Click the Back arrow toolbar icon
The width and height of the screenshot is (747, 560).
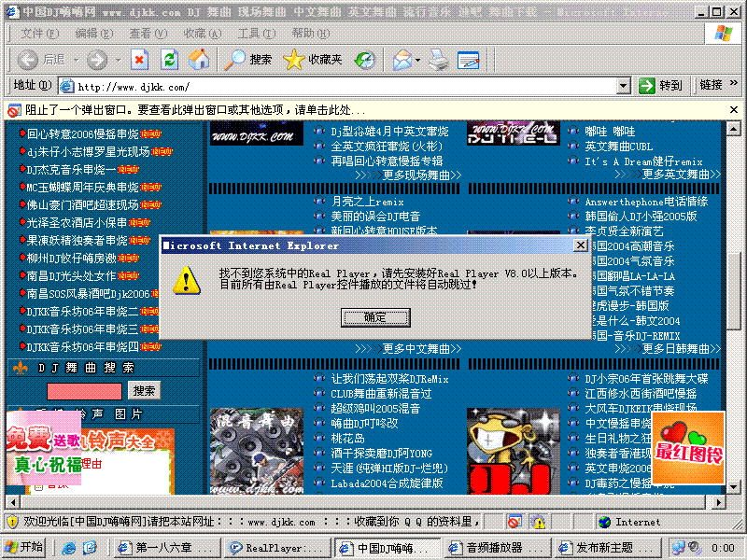(28, 60)
